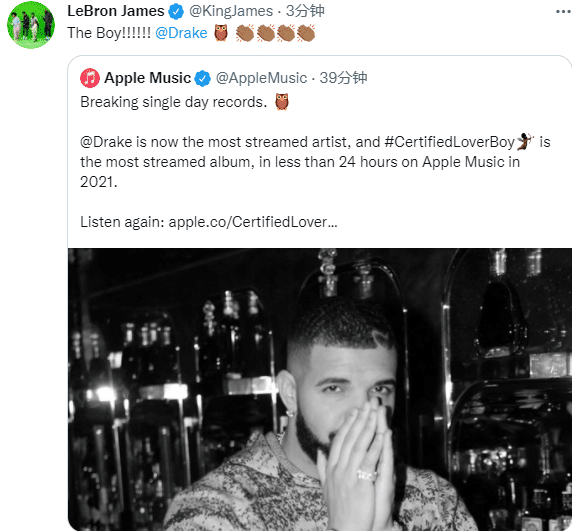Screen dimensions: 572x531
Task: Open the tweet more options ellipsis
Action: click(564, 12)
